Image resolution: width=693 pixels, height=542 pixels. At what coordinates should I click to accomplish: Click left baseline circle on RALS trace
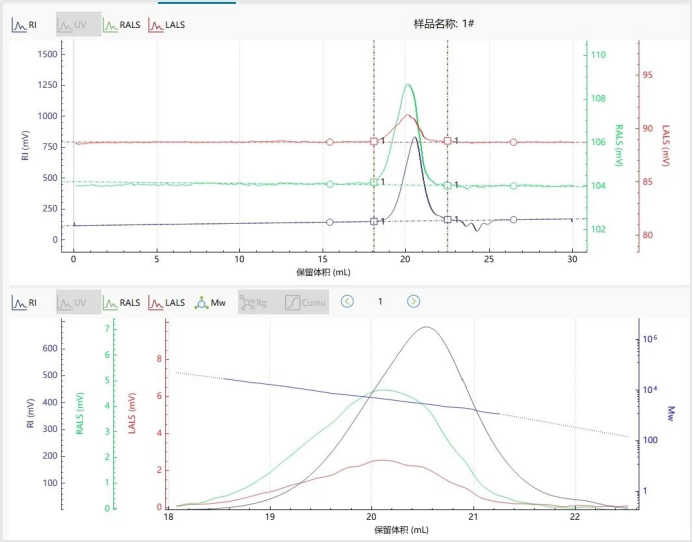click(x=330, y=184)
